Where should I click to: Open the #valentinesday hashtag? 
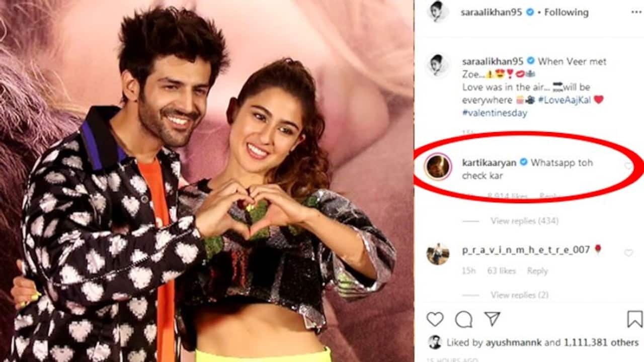pyautogui.click(x=495, y=113)
